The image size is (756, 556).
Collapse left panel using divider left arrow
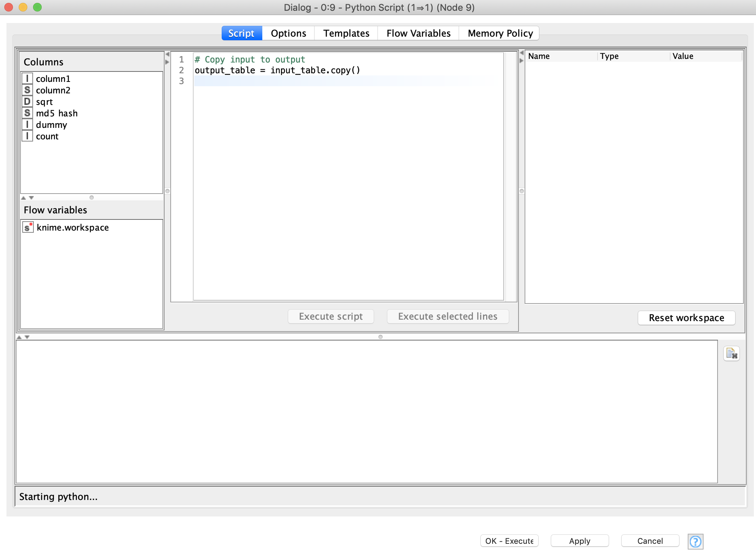pyautogui.click(x=167, y=54)
